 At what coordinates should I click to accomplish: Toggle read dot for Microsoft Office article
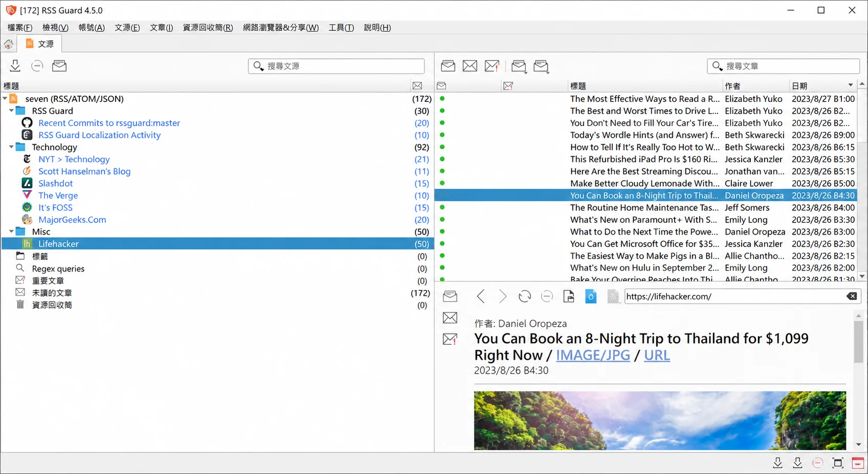pos(442,244)
